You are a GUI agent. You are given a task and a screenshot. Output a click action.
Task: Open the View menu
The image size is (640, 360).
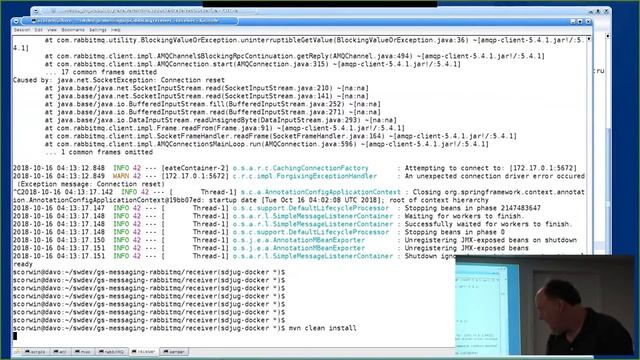[x=52, y=30]
